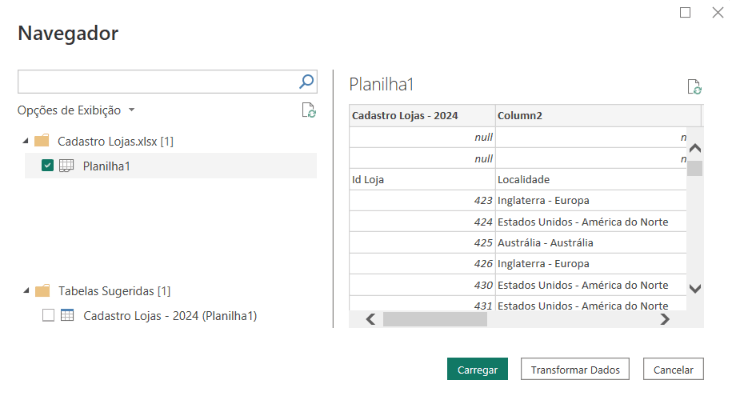Click the Inglaterra - Europa cell in row 423
Viewport: 730px width, 393px height.
click(591, 200)
